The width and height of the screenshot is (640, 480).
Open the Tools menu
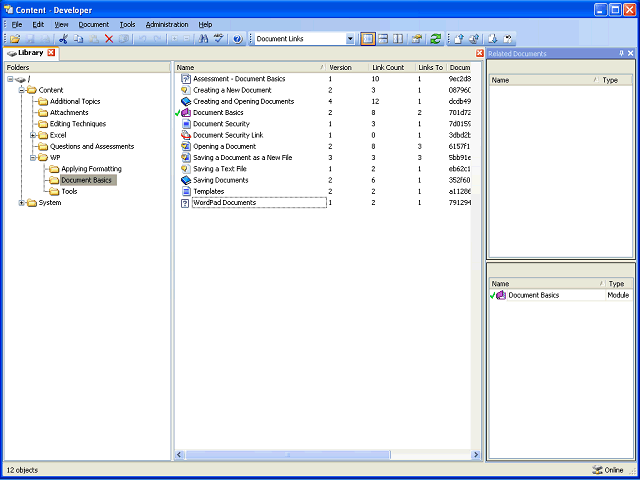(127, 24)
